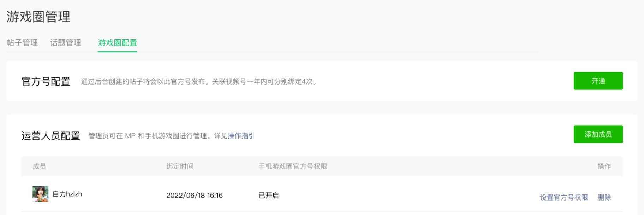Switch to the 话题管理 tab
The height and width of the screenshot is (215, 644).
66,43
